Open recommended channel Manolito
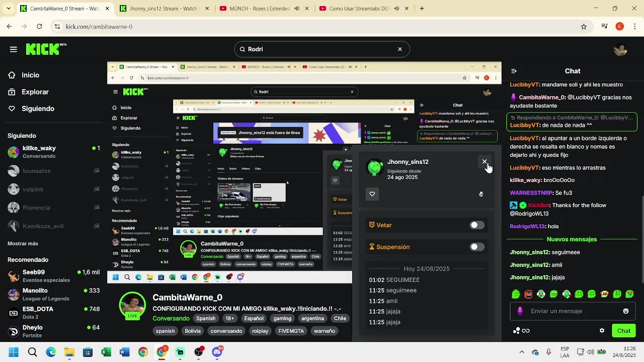The height and width of the screenshot is (362, 644). pos(53,294)
